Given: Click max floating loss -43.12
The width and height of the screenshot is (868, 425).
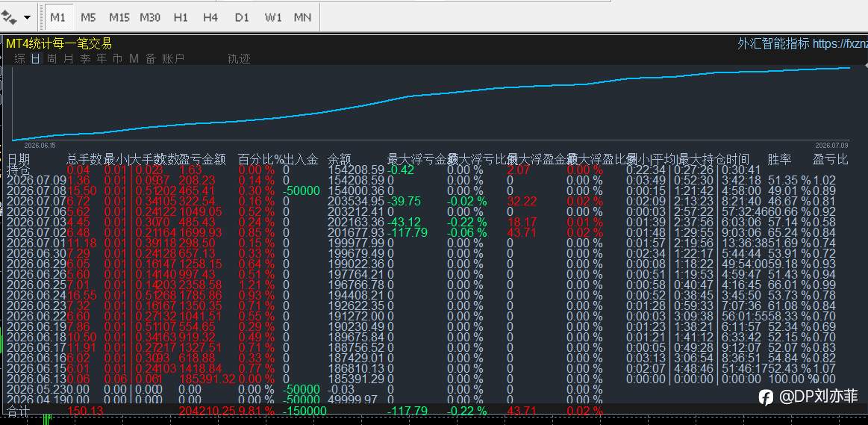Looking at the screenshot, I should click(x=404, y=222).
